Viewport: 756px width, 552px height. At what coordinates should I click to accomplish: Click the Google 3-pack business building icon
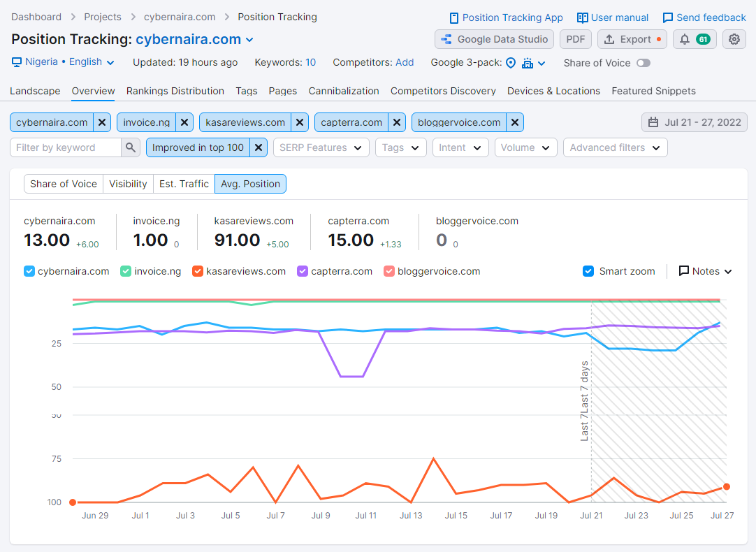(528, 63)
